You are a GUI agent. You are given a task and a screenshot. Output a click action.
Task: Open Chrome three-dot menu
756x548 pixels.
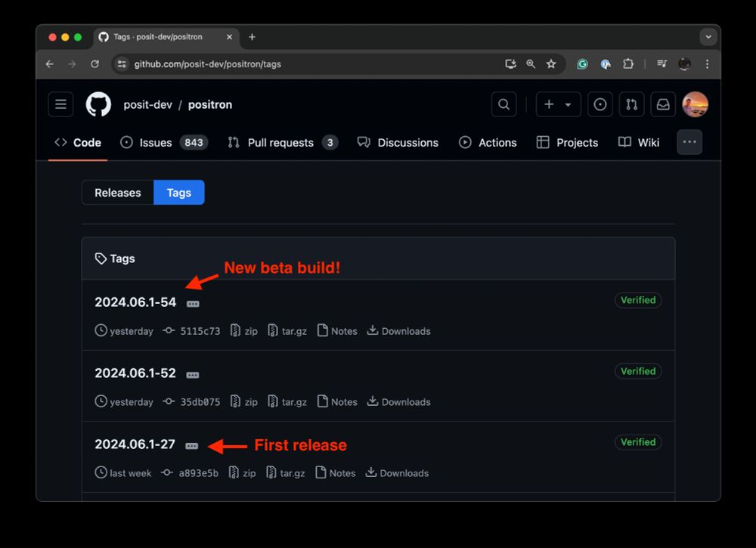[x=707, y=64]
